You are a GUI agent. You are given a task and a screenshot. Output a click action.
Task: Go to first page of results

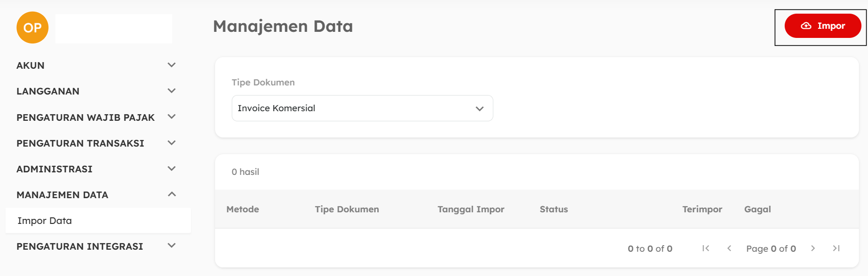706,248
